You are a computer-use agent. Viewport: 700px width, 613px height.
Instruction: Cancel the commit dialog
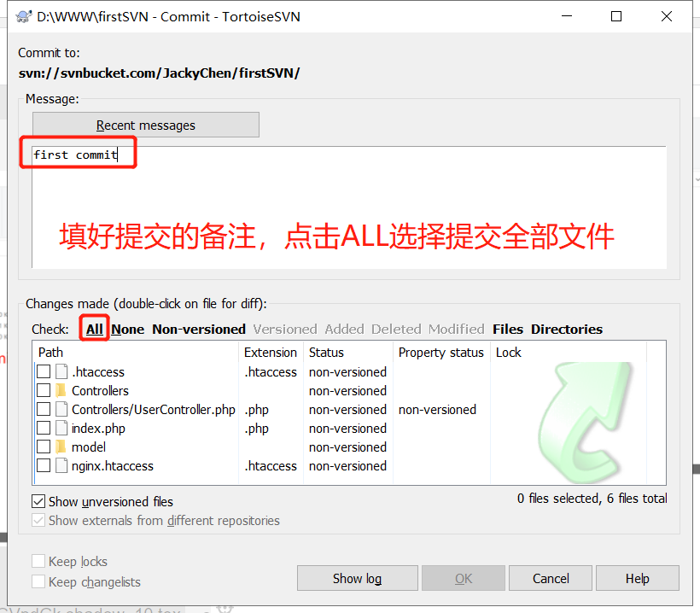point(551,578)
